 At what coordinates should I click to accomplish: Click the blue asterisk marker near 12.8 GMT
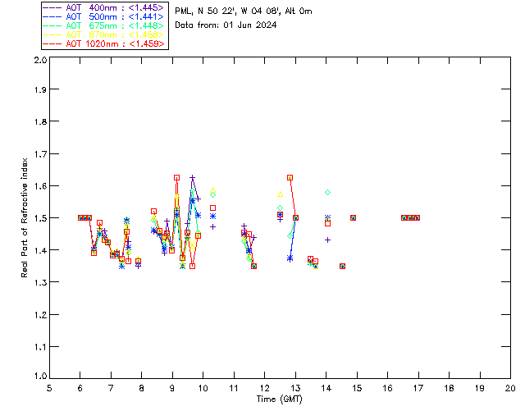pyautogui.click(x=290, y=258)
